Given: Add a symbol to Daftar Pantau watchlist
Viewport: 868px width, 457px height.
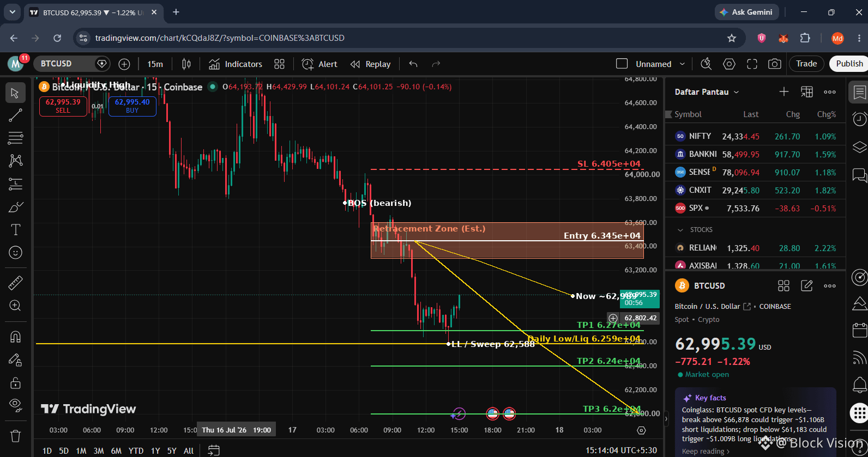Looking at the screenshot, I should tap(783, 92).
